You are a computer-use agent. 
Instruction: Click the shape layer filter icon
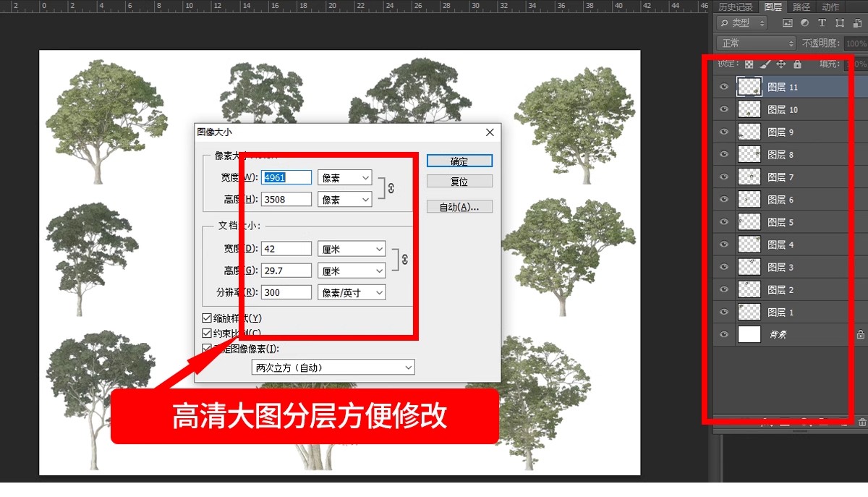pos(840,22)
